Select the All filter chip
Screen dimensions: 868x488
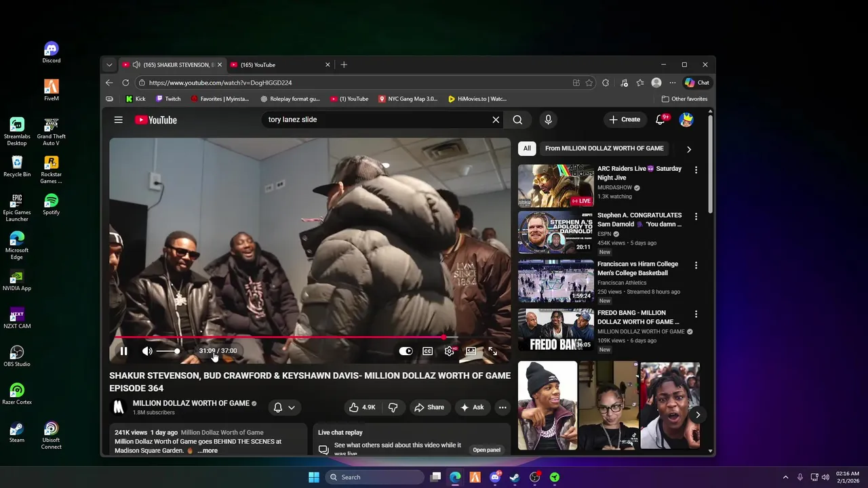coord(527,148)
